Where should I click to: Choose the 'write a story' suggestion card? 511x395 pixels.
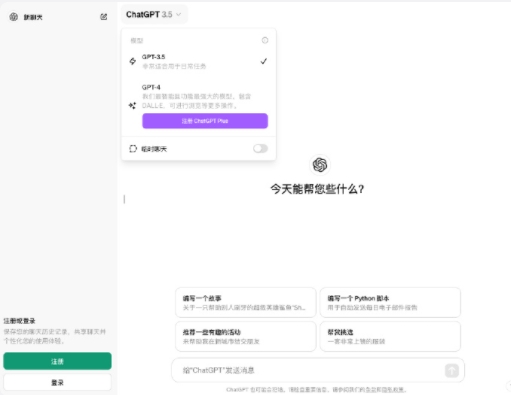click(x=246, y=302)
